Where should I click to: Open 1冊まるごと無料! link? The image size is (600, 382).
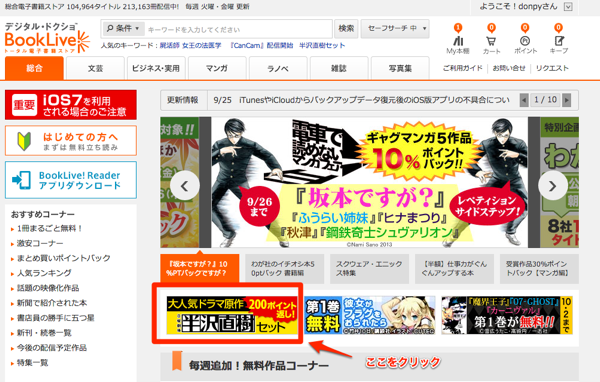coord(49,229)
